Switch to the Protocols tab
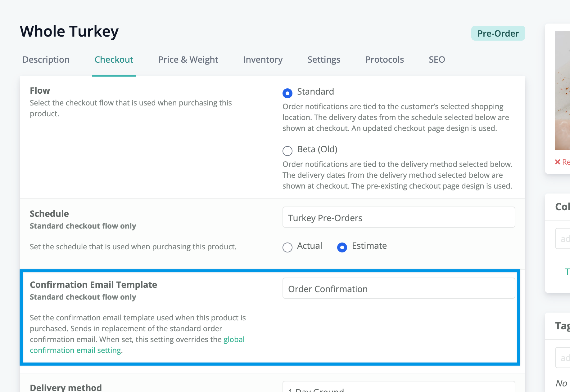 (385, 60)
